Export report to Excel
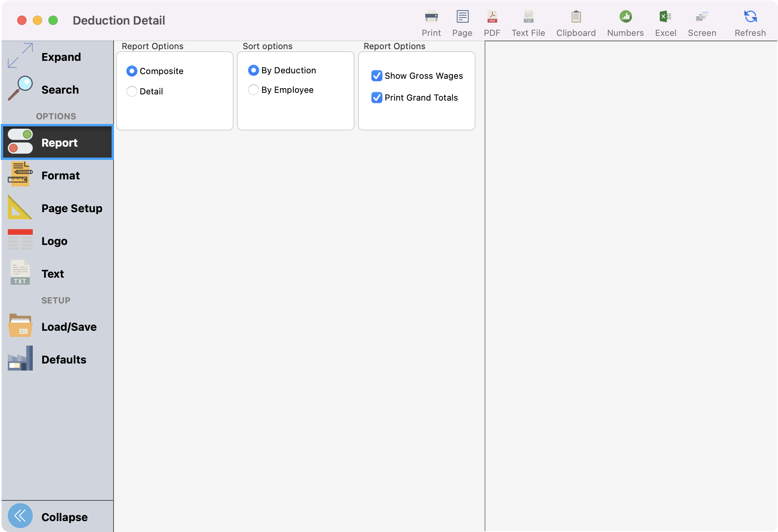 tap(665, 21)
